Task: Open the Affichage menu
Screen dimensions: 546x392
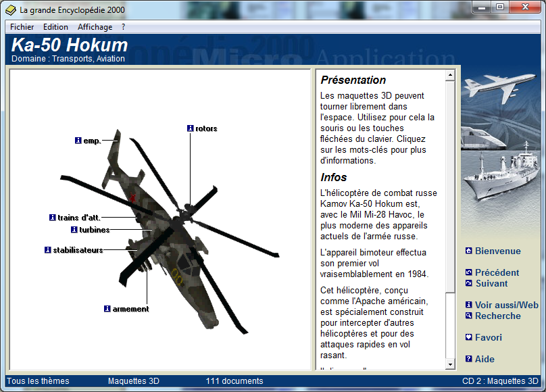Action: [95, 27]
